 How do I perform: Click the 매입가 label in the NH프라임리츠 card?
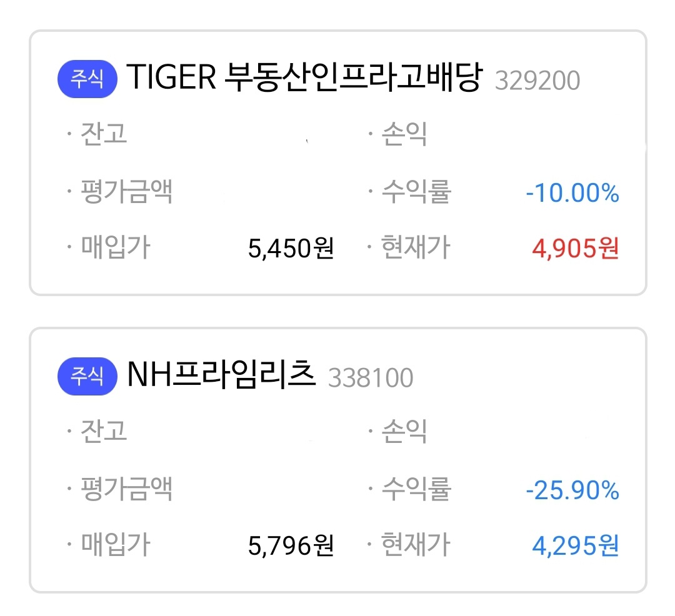(116, 545)
